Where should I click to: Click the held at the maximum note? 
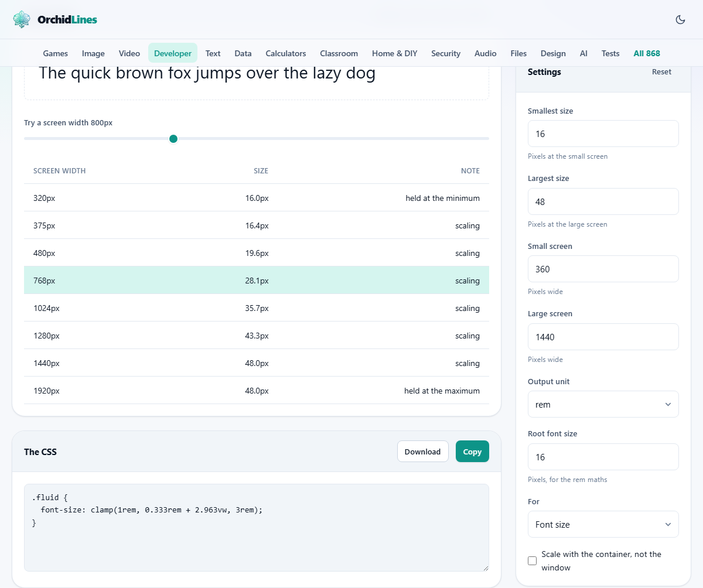tap(442, 391)
